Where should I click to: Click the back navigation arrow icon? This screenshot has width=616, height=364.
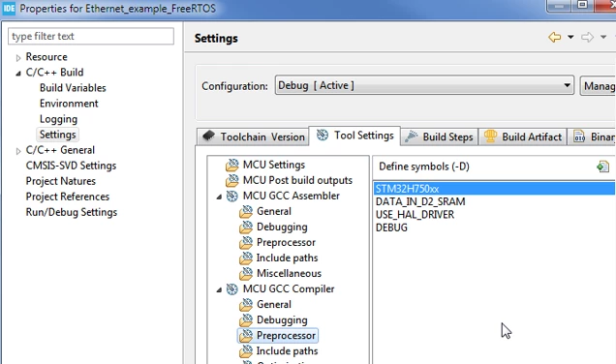(x=554, y=38)
